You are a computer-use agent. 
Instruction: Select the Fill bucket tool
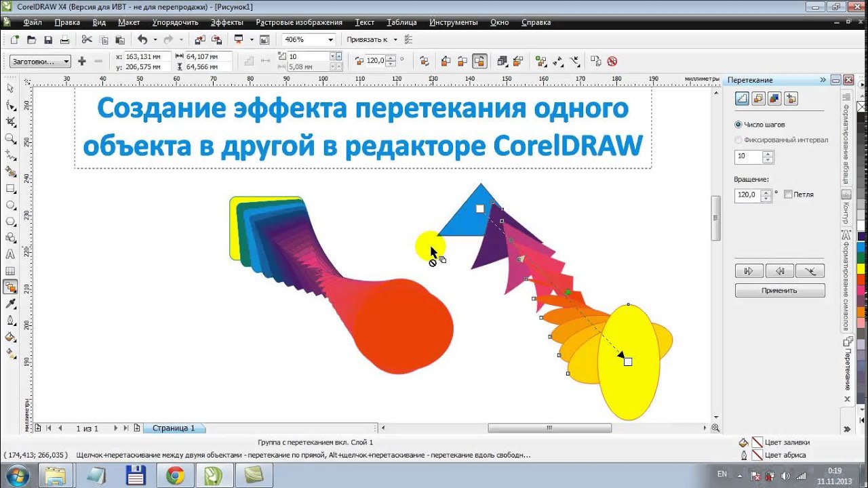pos(10,337)
